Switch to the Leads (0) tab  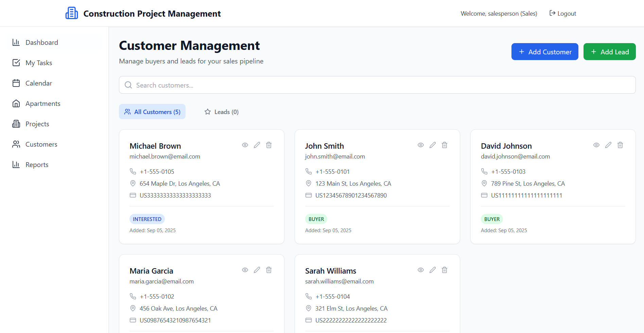(x=222, y=112)
